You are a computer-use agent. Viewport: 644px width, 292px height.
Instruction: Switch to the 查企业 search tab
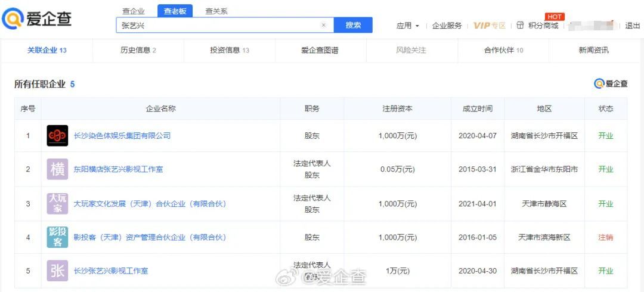point(134,11)
